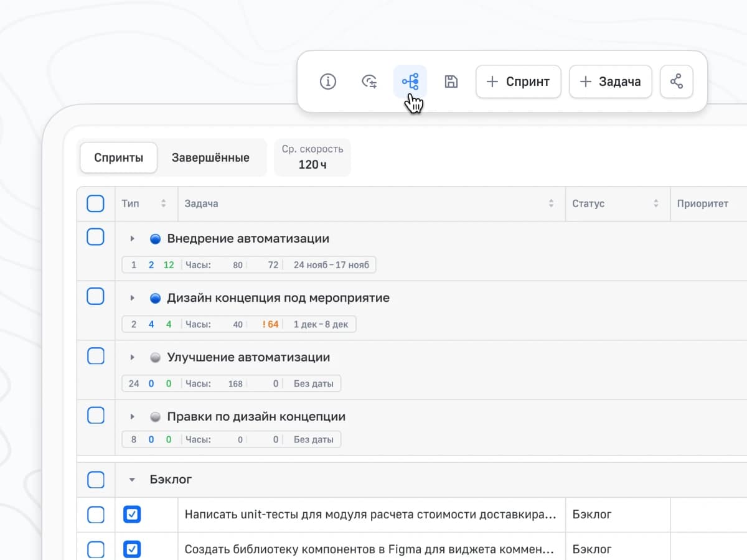Image resolution: width=747 pixels, height=560 pixels.
Task: Select the Бэклог group checkbox
Action: tap(96, 480)
